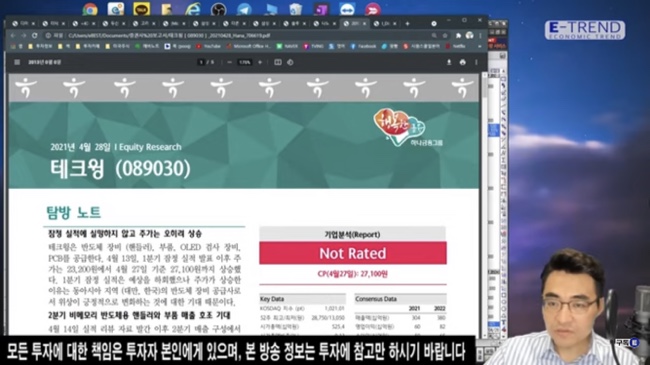Open the PDF viewer sidebar menu icon

click(17, 62)
